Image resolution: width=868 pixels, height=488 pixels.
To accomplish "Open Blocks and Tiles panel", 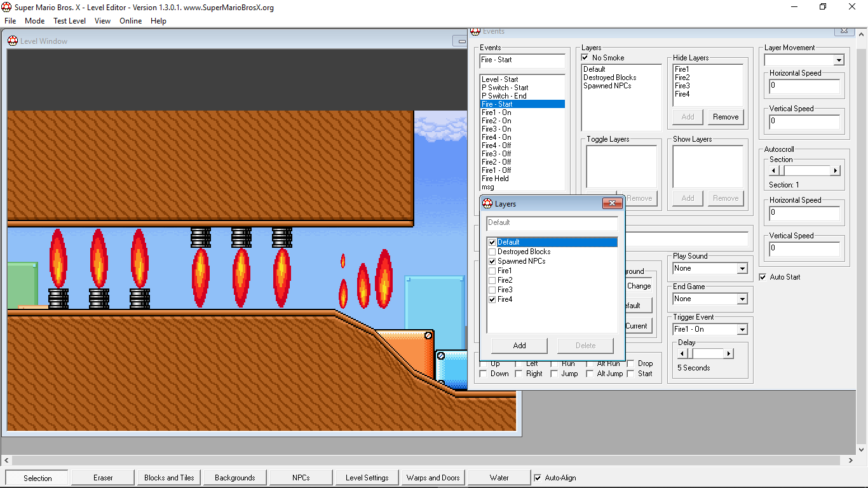I will (x=169, y=478).
